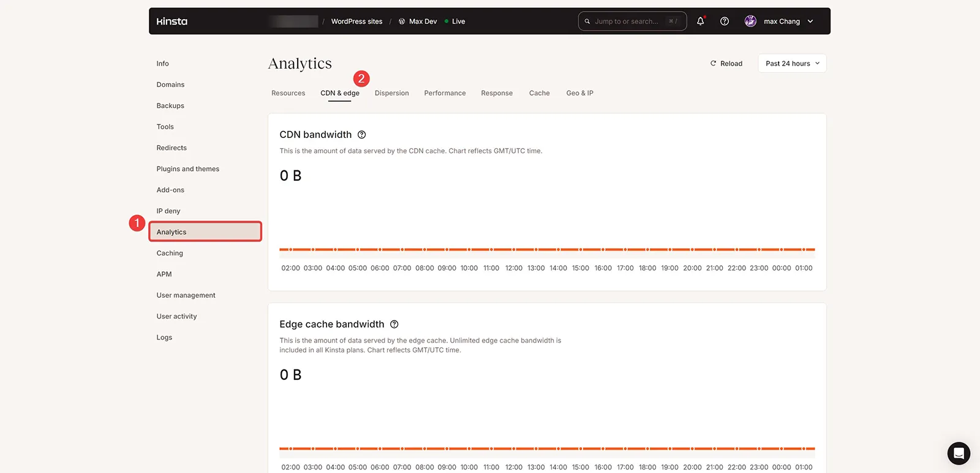This screenshot has height=473, width=980.
Task: Open Plugins and themes in sidebar
Action: 187,169
